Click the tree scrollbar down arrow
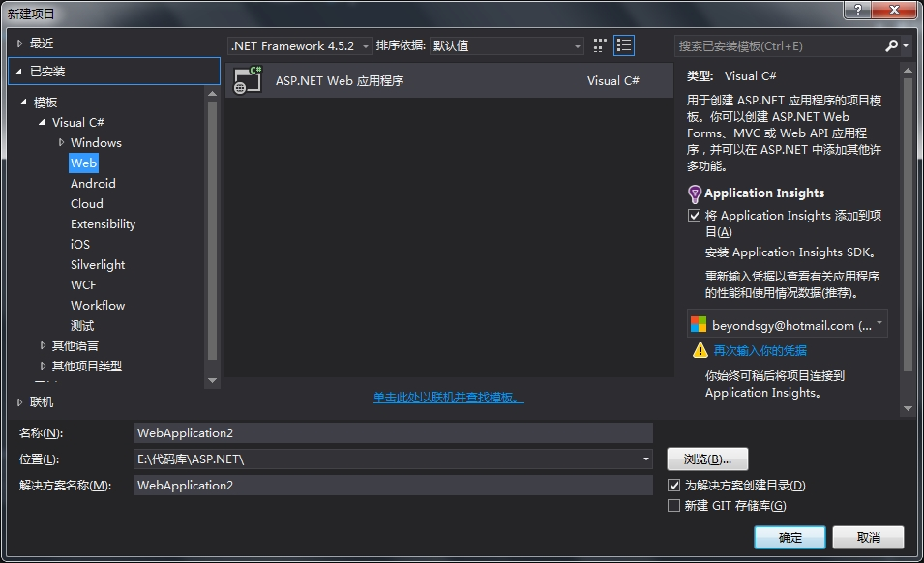924x563 pixels. [x=213, y=381]
